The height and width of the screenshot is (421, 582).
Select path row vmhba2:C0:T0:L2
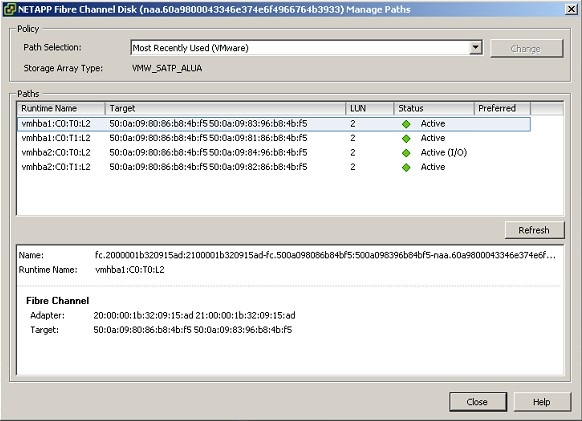click(x=274, y=153)
